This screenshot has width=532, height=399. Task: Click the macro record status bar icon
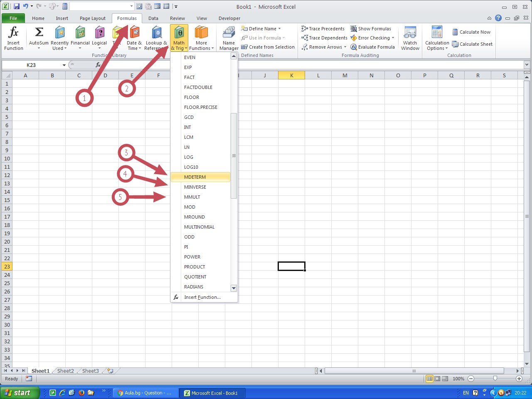click(x=29, y=379)
